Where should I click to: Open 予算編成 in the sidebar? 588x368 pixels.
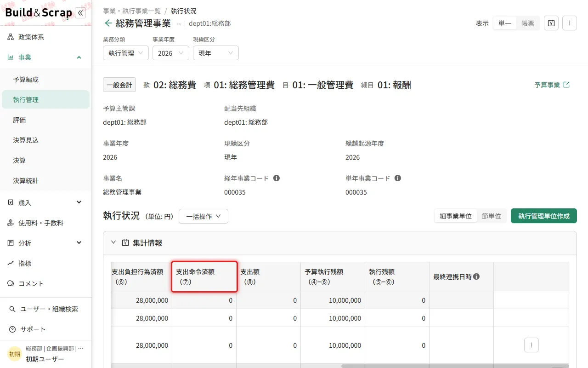coord(45,80)
